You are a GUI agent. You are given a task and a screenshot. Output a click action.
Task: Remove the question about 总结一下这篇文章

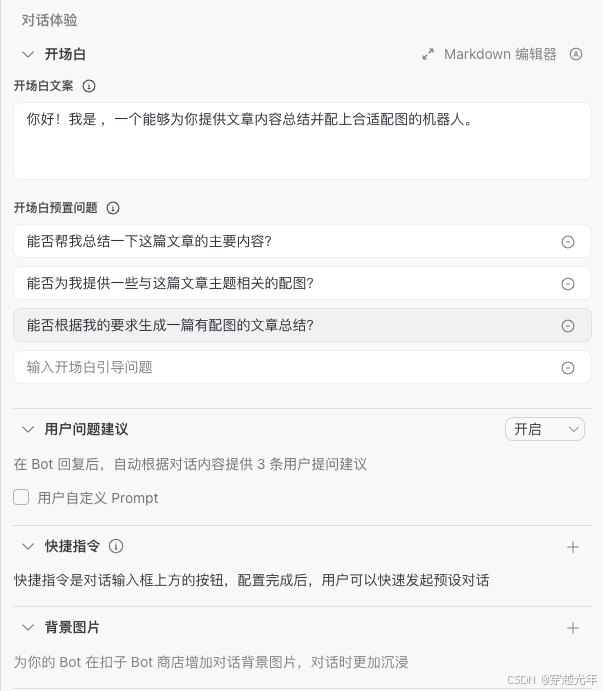point(568,242)
